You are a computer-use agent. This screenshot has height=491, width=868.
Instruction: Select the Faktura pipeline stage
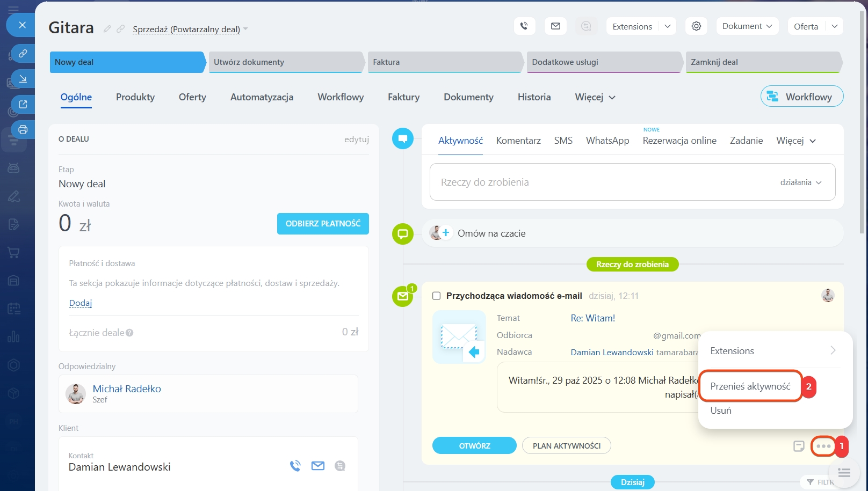(444, 62)
